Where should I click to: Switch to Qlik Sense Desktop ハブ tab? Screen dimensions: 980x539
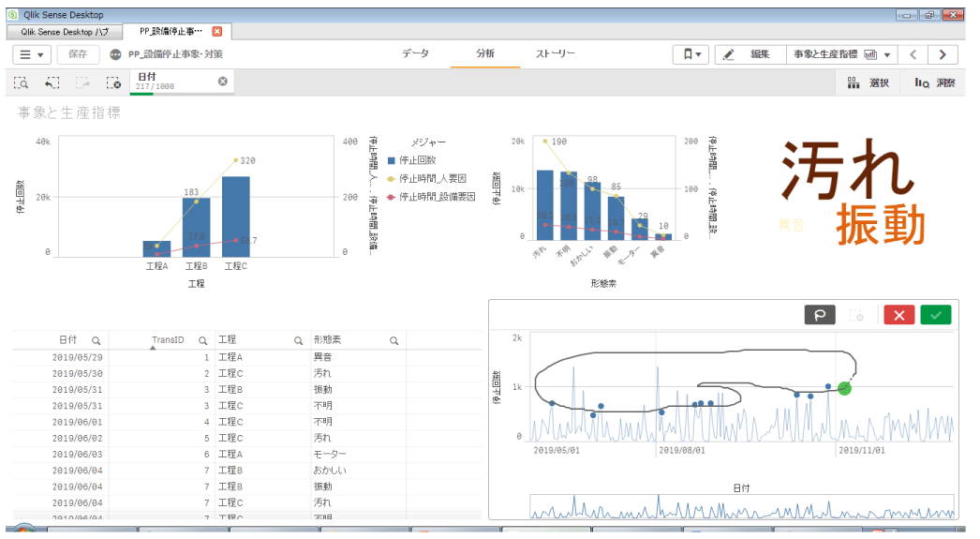[x=64, y=32]
